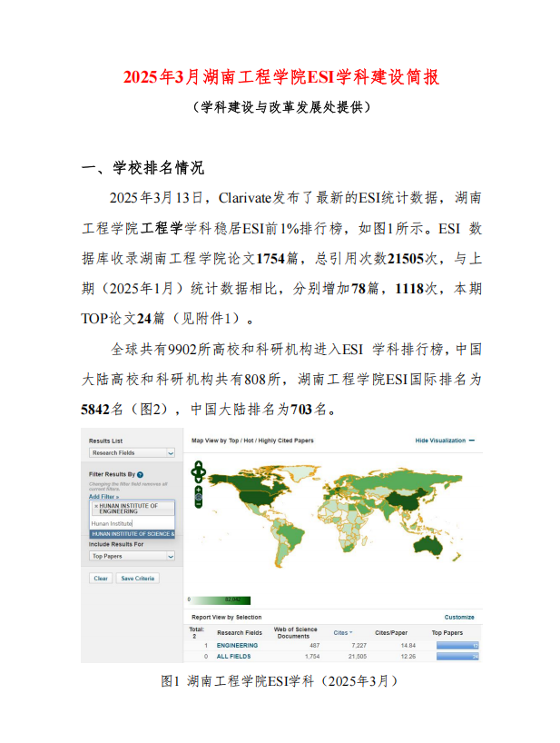560x743 pixels.
Task: Click the Filter Results By help icon
Action: 140,474
